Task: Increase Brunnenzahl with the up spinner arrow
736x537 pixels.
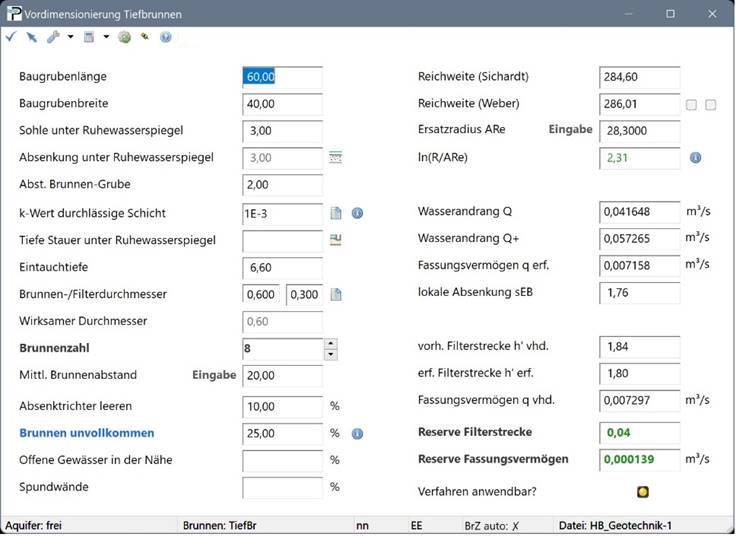Action: click(x=331, y=344)
